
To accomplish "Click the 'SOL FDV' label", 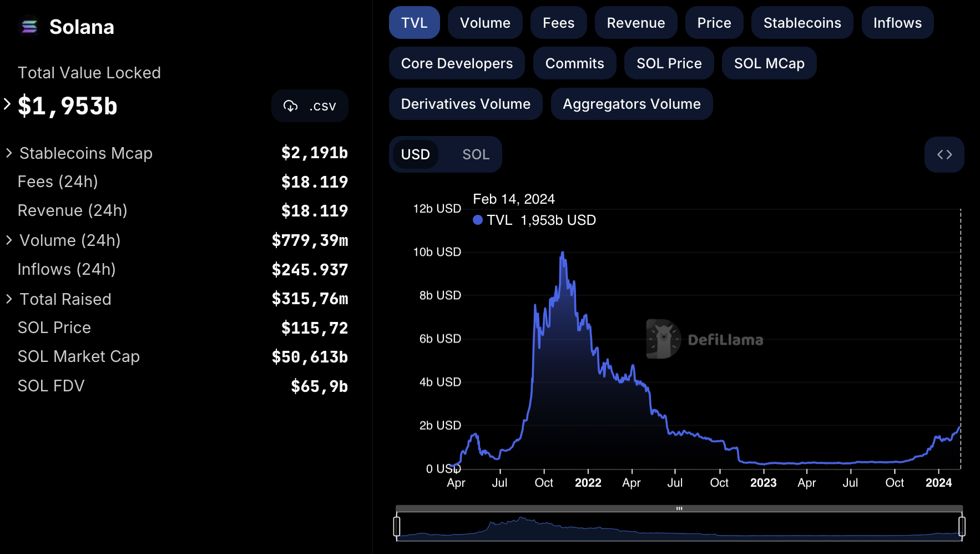I will (x=51, y=386).
